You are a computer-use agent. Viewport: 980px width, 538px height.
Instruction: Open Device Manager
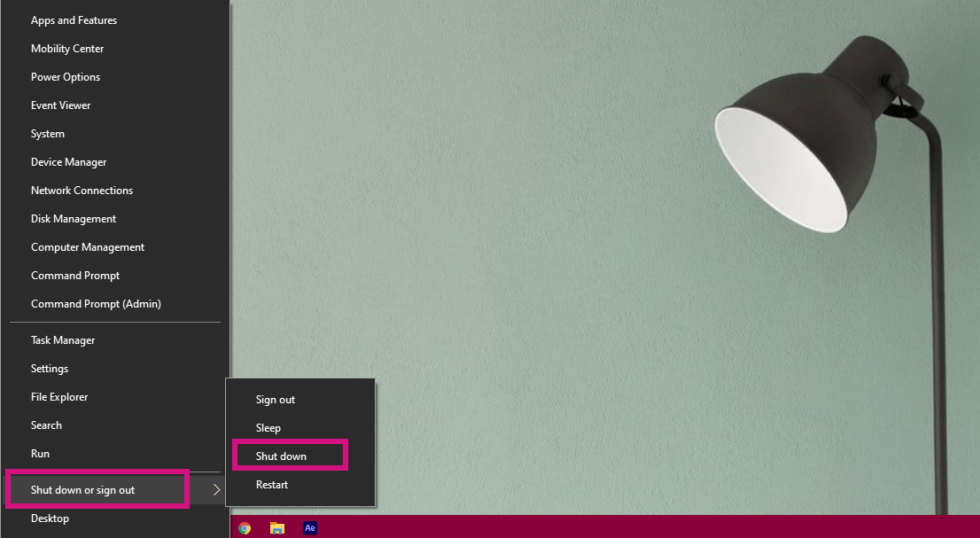pos(68,161)
